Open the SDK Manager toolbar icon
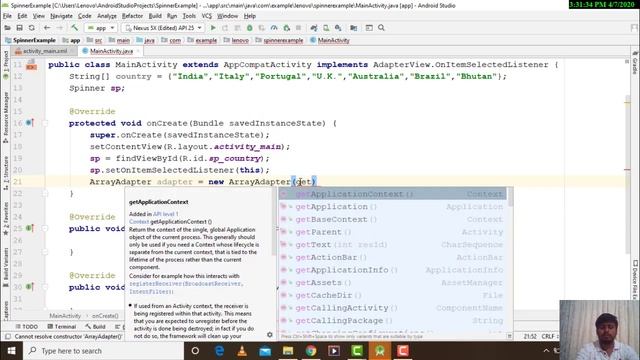Screen dimensions: 640x360 point(338,28)
